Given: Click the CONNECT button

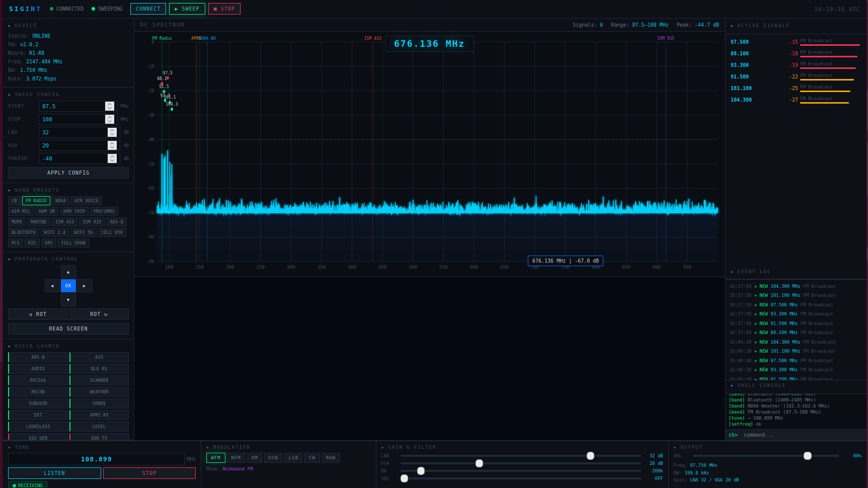Looking at the screenshot, I should 148,9.
